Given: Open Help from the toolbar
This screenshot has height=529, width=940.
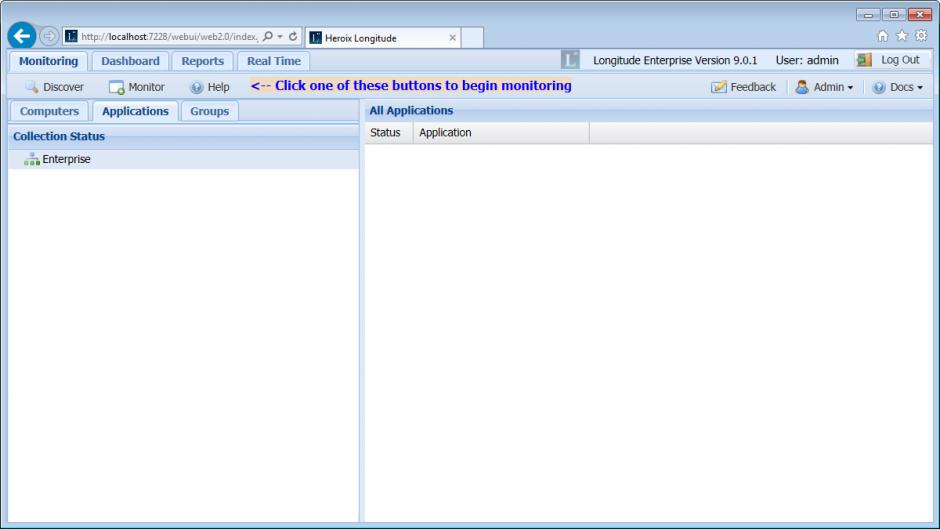Looking at the screenshot, I should coord(210,88).
